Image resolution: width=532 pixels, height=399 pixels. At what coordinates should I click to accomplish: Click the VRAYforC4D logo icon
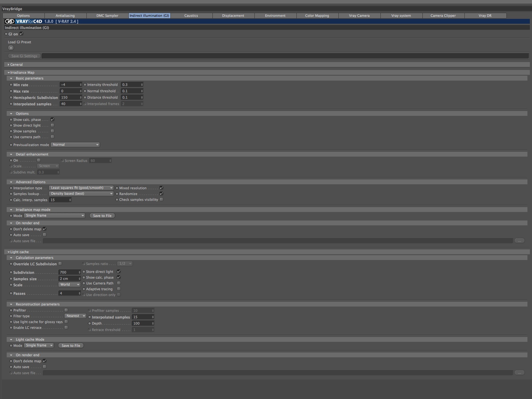tap(10, 21)
